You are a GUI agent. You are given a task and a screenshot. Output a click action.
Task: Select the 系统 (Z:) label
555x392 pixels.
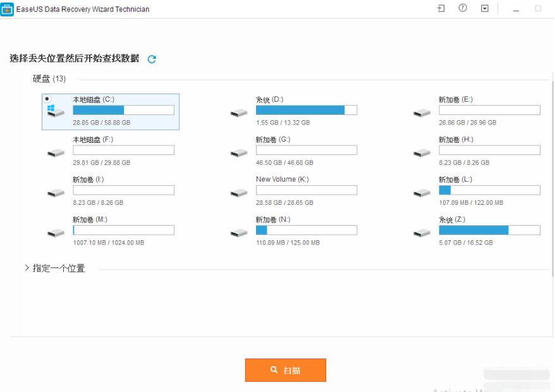point(452,219)
